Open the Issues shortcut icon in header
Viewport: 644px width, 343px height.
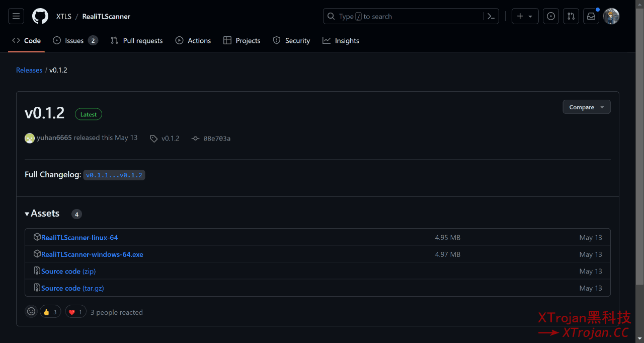[x=551, y=16]
